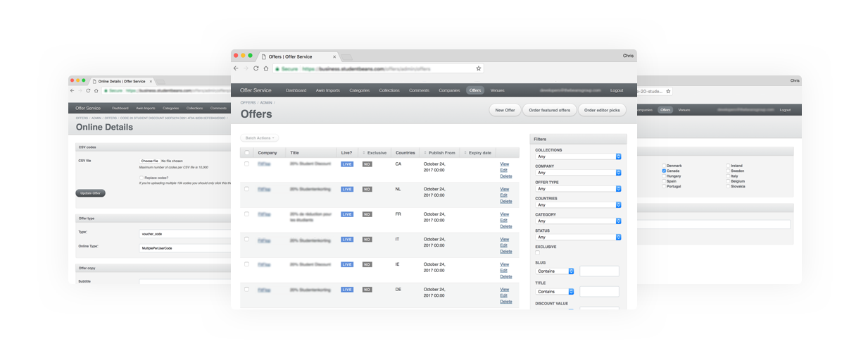
Task: Open the Collections filter dropdown
Action: (578, 156)
